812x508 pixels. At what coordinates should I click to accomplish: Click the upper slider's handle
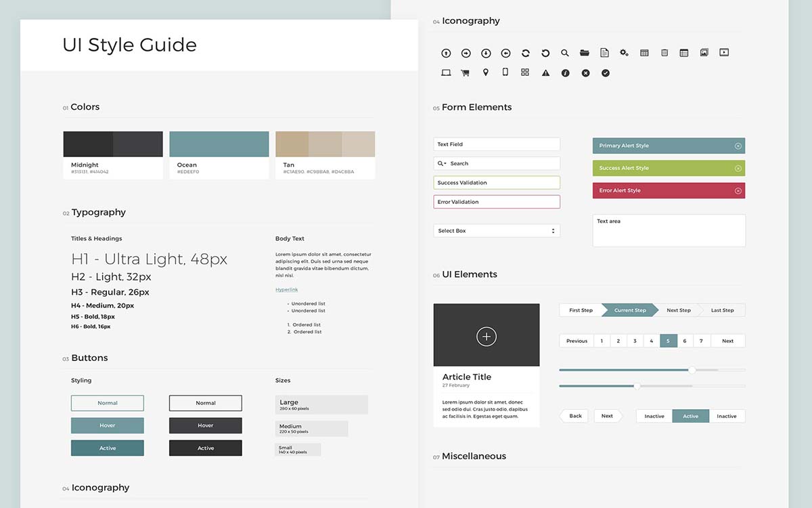pyautogui.click(x=692, y=370)
